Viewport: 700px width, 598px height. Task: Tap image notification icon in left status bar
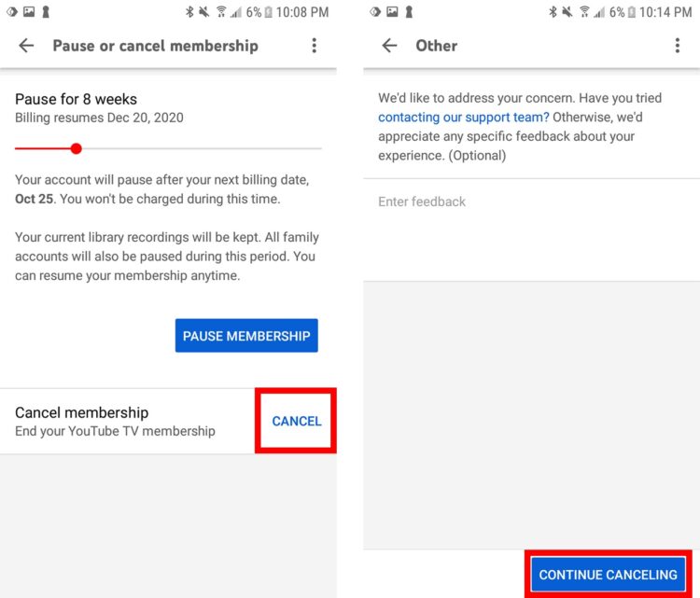pyautogui.click(x=29, y=11)
